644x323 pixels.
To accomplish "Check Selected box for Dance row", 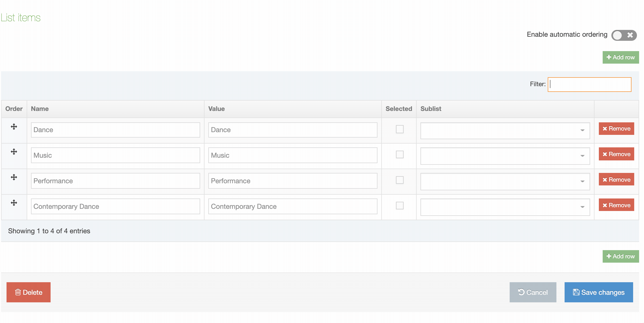I will coord(400,129).
